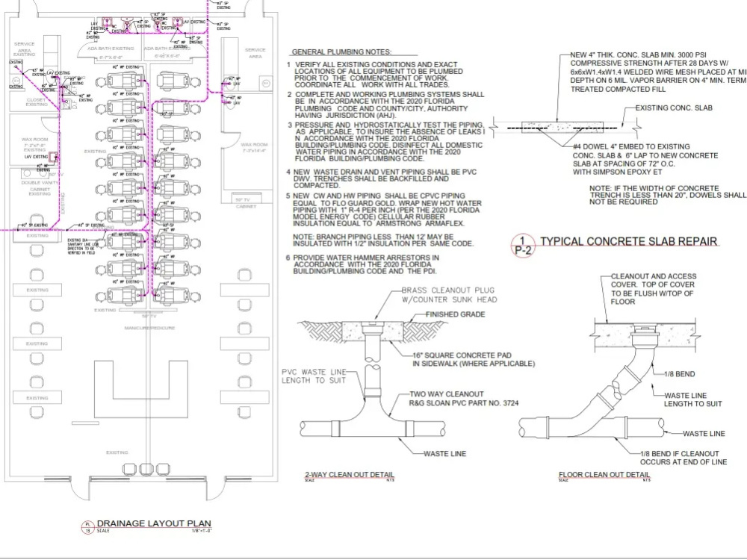747x560 pixels.
Task: Select the WASTE LINE callout text
Action: [443, 453]
